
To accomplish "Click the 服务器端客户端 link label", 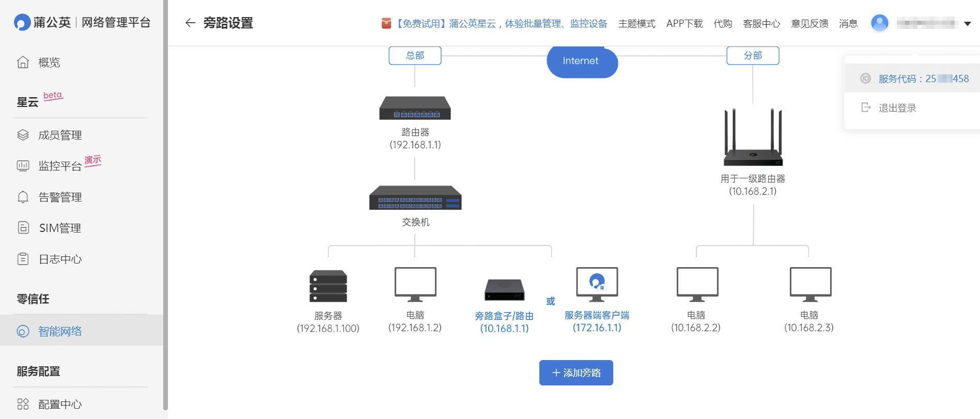I will coord(597,315).
